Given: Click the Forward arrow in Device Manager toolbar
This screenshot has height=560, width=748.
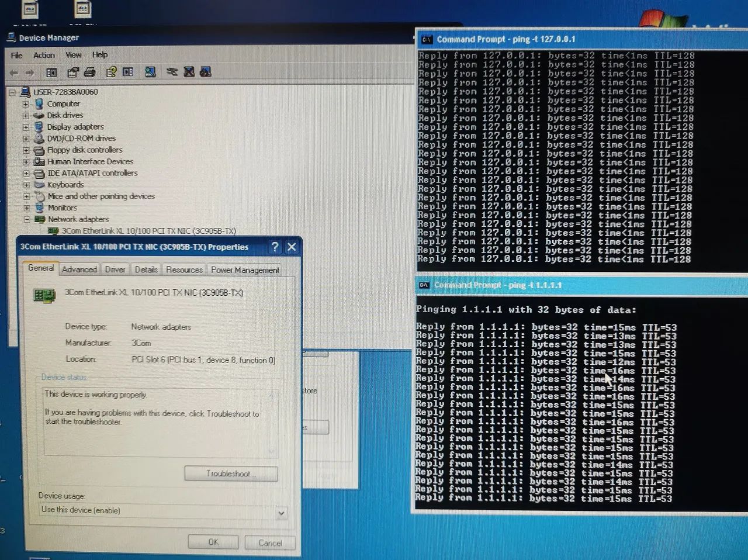Looking at the screenshot, I should (30, 72).
